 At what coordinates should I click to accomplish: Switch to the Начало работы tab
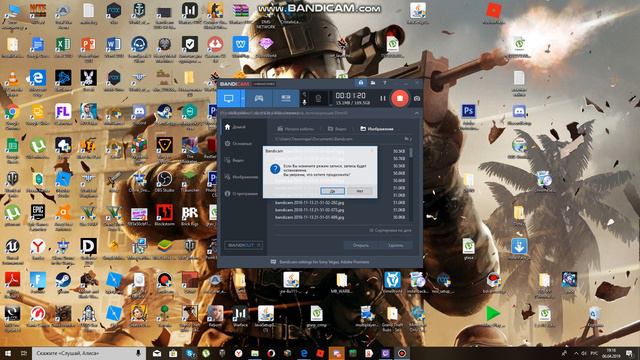[x=296, y=129]
